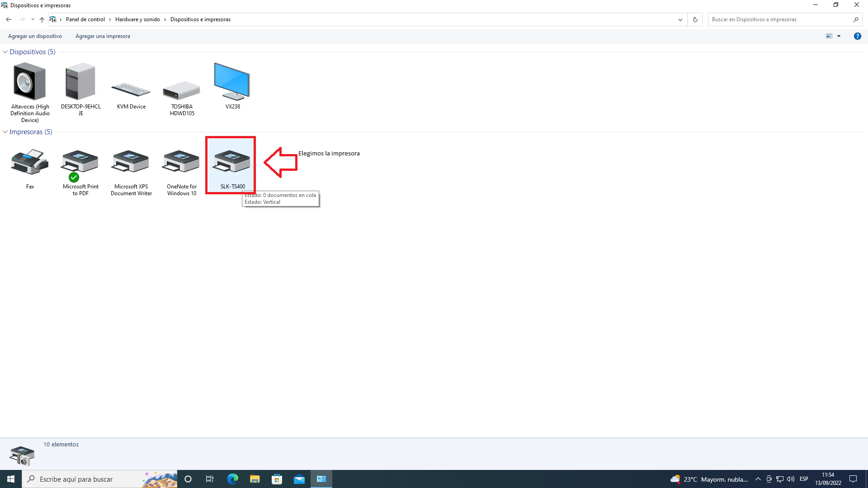Select the TOSHIBA HDWD105 drive icon
The height and width of the screenshot is (488, 868).
182,90
